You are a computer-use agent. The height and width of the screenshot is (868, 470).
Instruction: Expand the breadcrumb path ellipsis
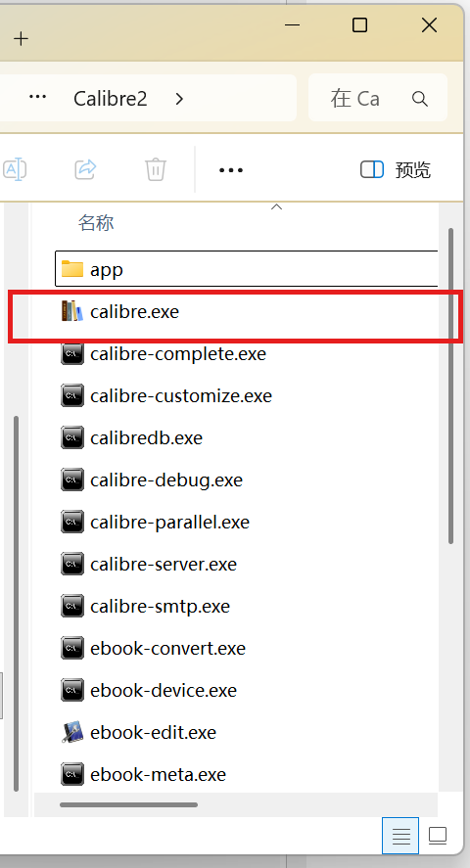click(37, 98)
